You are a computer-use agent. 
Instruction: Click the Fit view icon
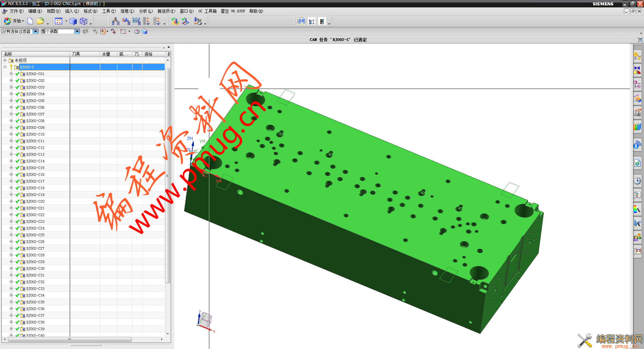pos(59,21)
